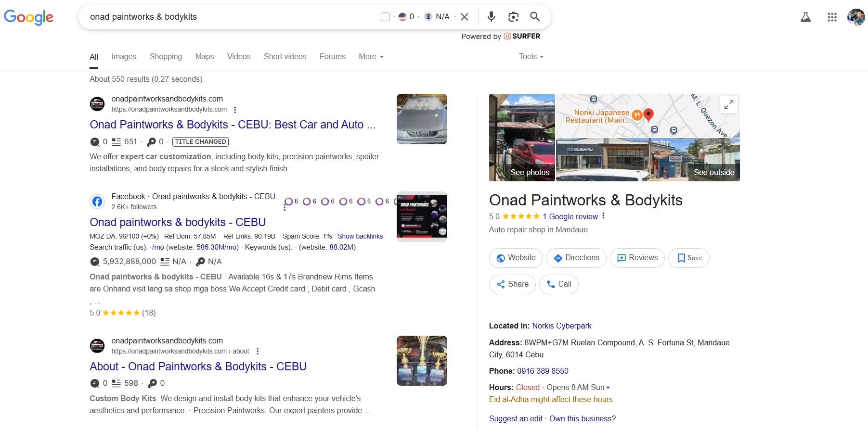This screenshot has height=429, width=868.
Task: Click the site favicon of first result
Action: [x=97, y=104]
